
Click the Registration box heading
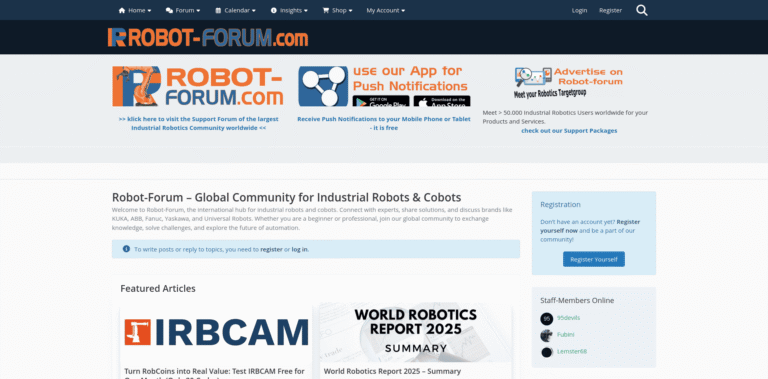[560, 204]
